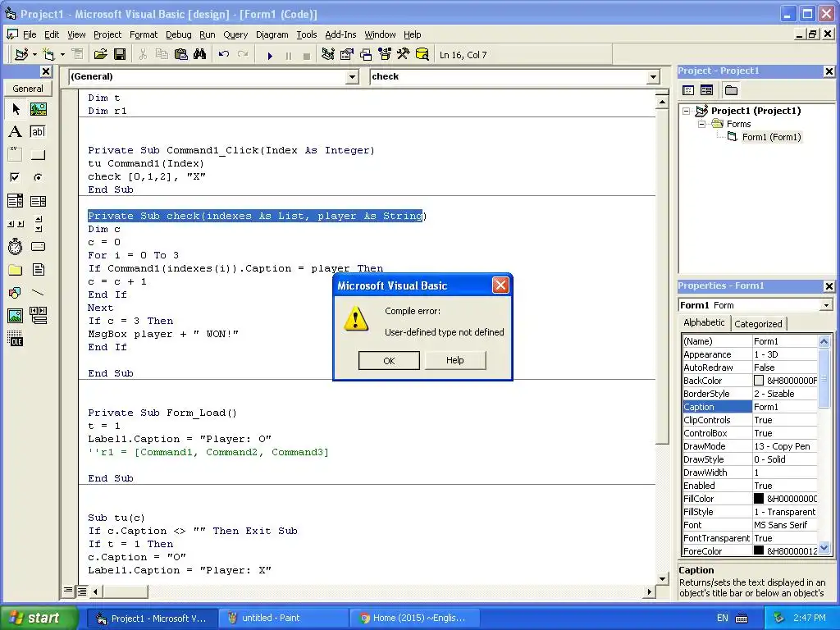
Task: Select the Image control in the toolbox
Action: (16, 316)
